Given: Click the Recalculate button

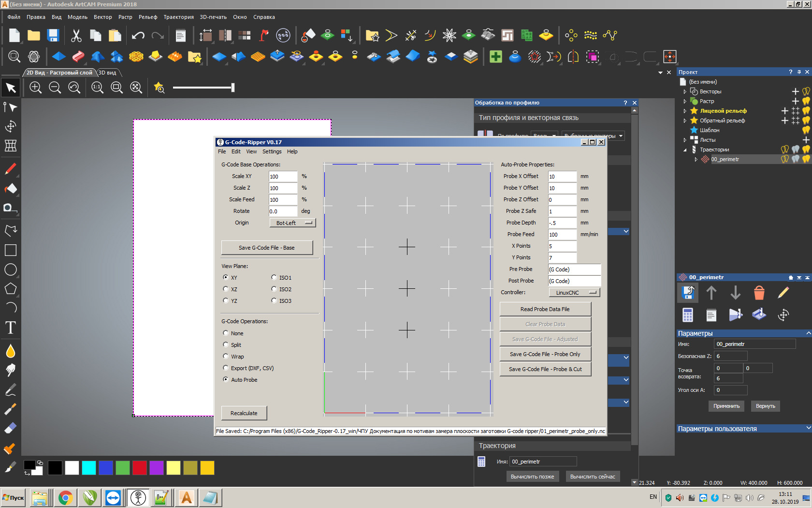Looking at the screenshot, I should [x=244, y=413].
